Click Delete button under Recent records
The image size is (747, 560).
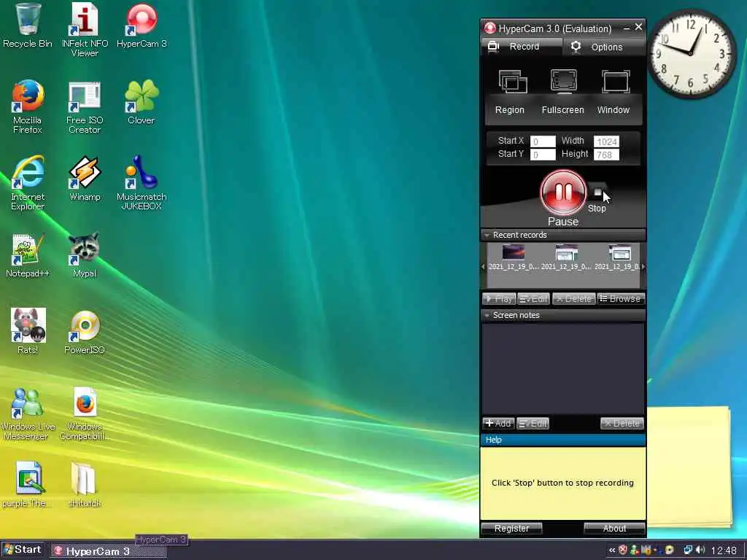click(573, 298)
